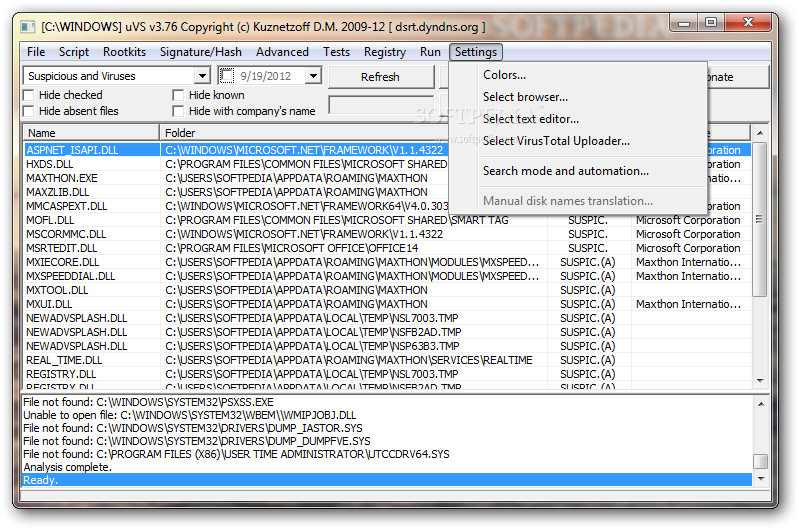Toggle Hide with company's name checkbox
This screenshot has width=799, height=529.
pyautogui.click(x=178, y=111)
